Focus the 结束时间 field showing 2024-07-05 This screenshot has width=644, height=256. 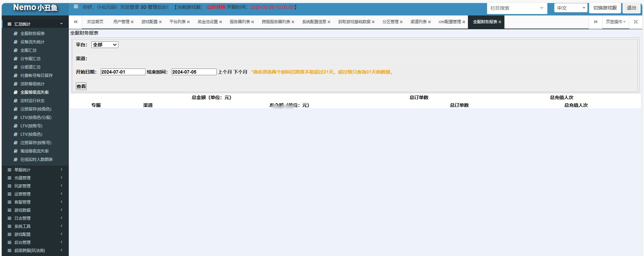coord(194,72)
